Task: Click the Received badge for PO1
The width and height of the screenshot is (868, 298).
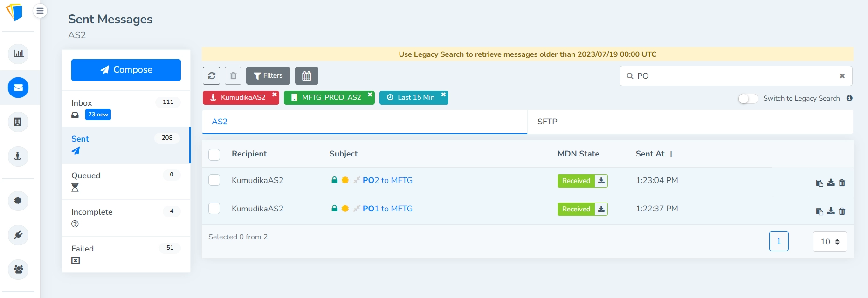Action: [576, 209]
